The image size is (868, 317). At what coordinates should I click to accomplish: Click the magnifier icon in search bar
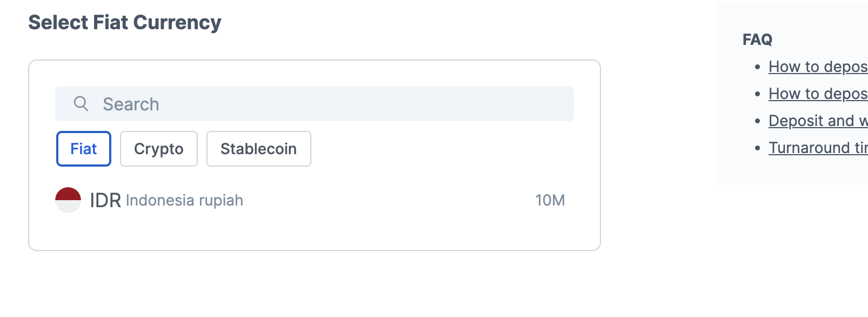81,104
